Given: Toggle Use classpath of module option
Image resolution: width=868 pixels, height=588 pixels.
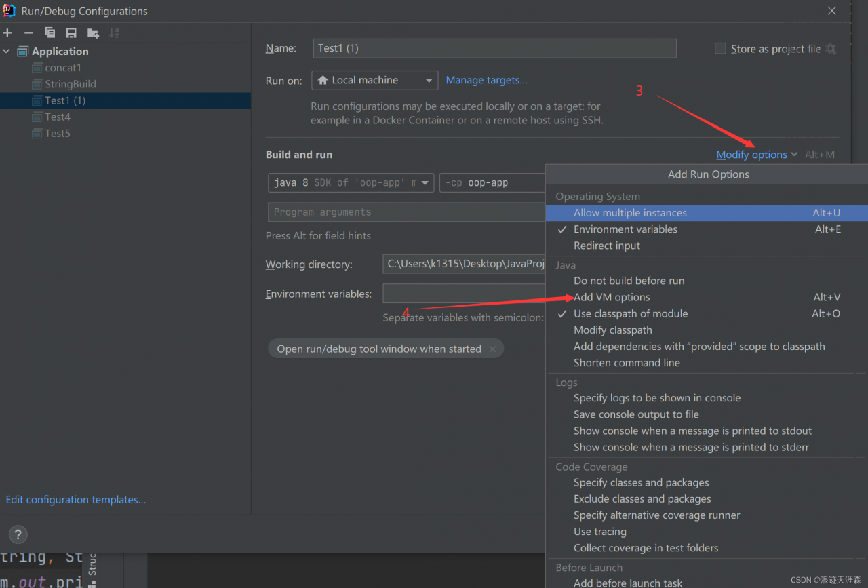Looking at the screenshot, I should [x=631, y=313].
